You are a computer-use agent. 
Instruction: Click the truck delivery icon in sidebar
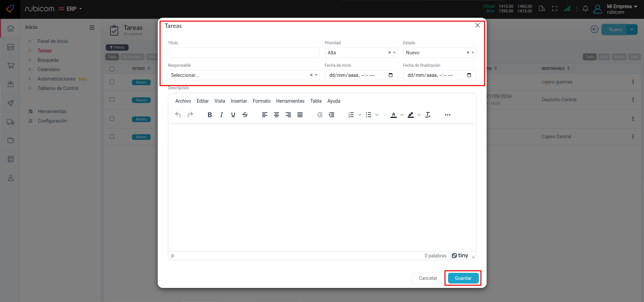(x=10, y=122)
